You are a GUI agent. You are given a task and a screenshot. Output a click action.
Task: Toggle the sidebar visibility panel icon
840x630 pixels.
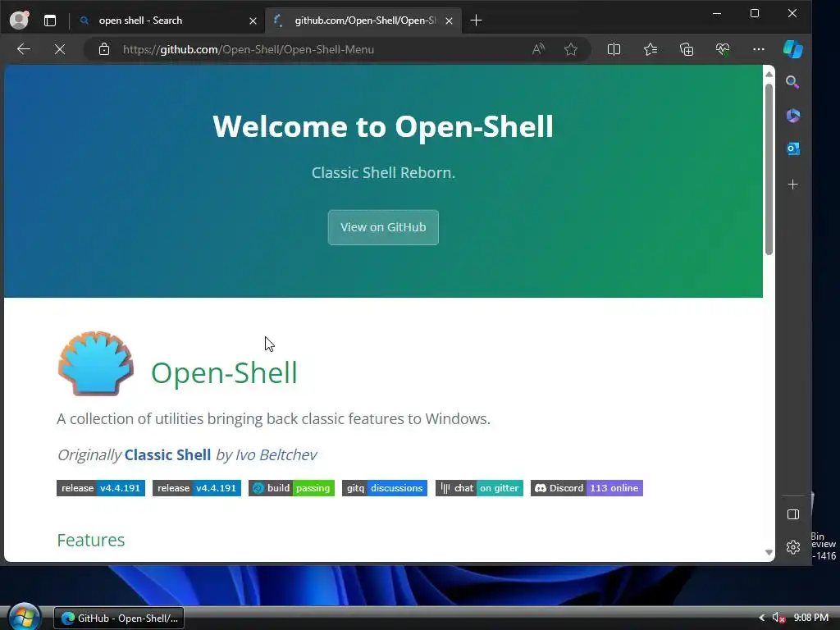click(x=793, y=514)
